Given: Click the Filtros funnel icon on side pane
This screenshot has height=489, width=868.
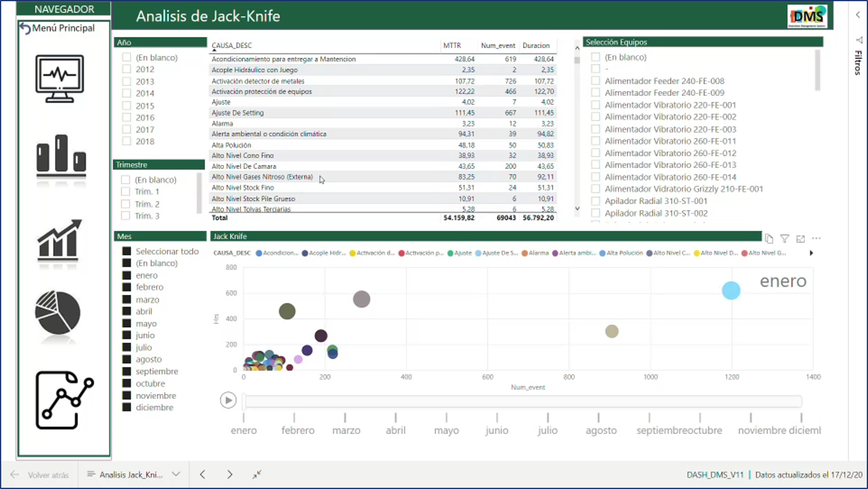Looking at the screenshot, I should 859,40.
